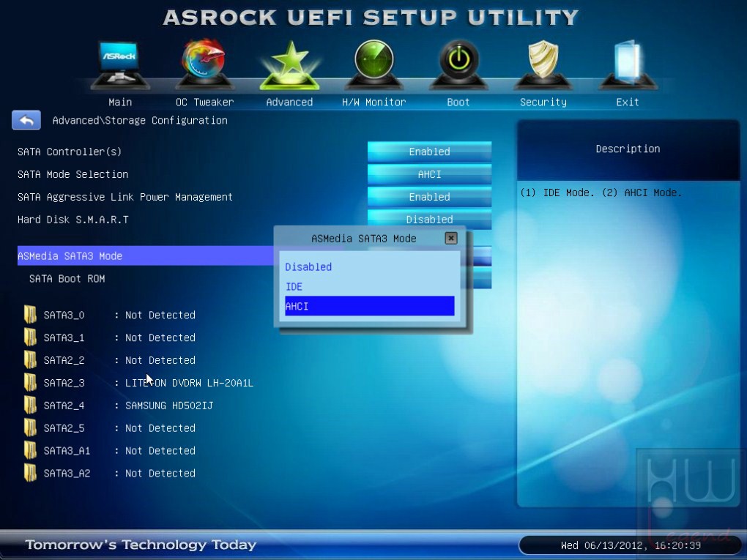Open the Security shield icon
The height and width of the screenshot is (560, 747).
(543, 64)
